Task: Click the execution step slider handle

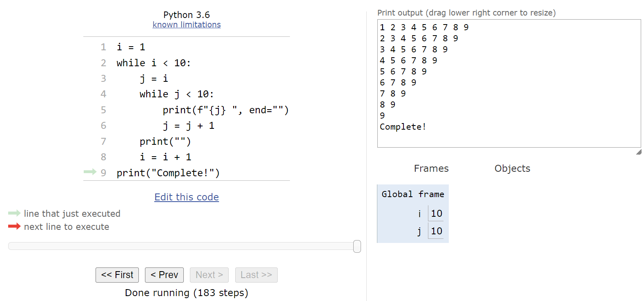Action: (x=357, y=246)
